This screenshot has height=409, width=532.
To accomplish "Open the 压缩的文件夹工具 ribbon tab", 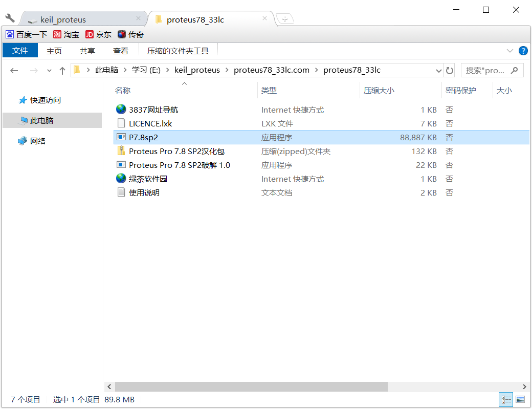I will tap(178, 51).
